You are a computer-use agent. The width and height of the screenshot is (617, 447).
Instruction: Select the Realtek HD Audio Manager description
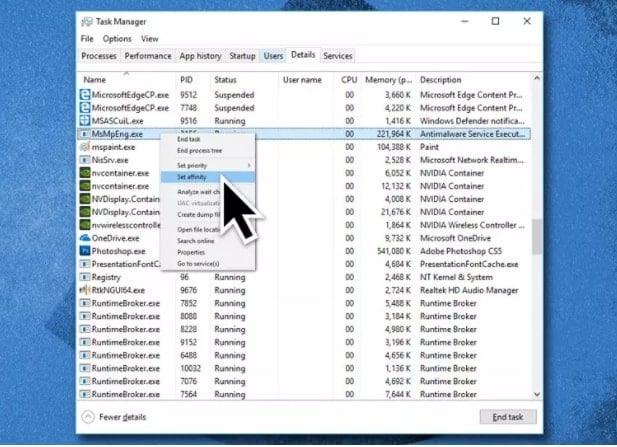click(x=469, y=290)
